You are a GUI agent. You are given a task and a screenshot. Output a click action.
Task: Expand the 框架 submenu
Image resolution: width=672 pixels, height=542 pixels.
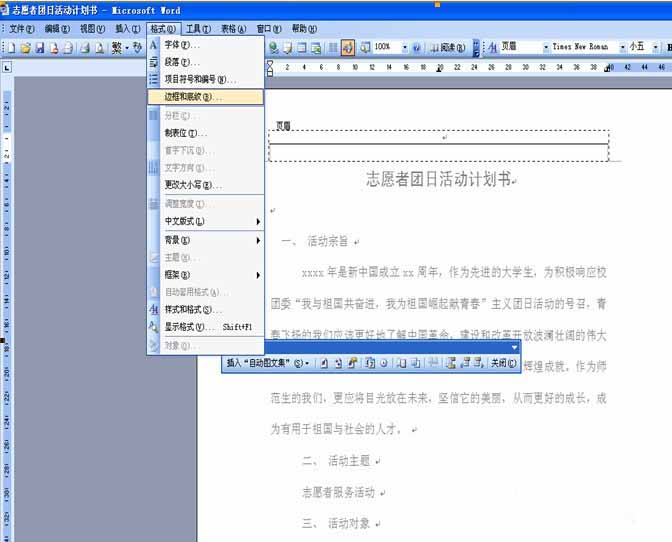(206, 275)
